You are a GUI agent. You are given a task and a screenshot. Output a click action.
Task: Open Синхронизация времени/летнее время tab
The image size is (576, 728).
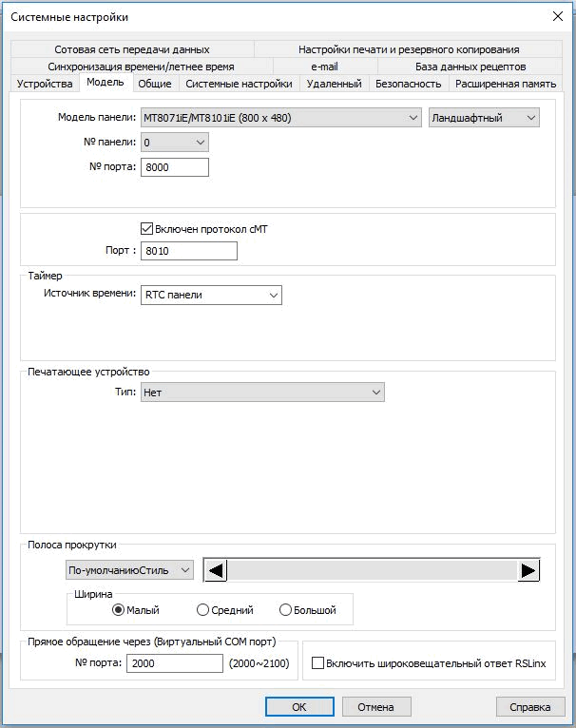pos(141,67)
